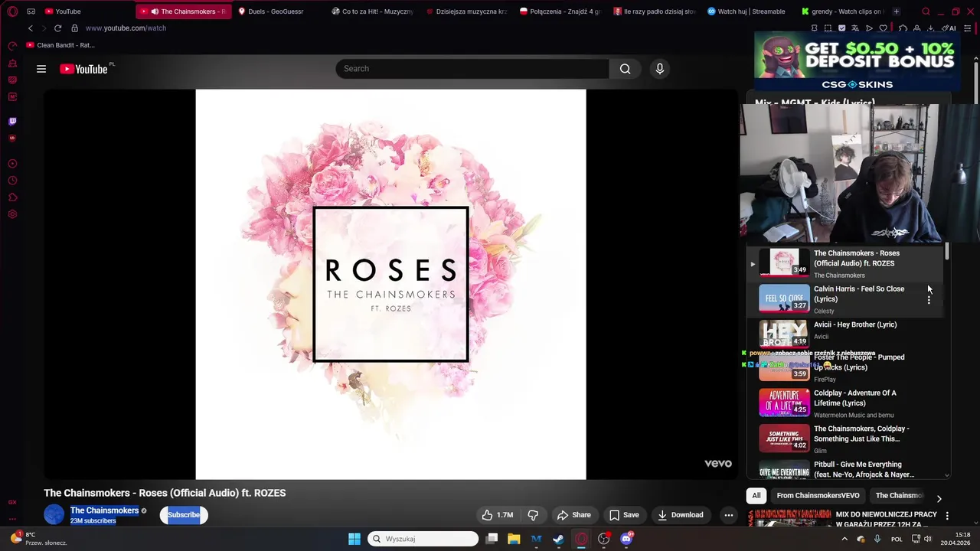The image size is (980, 551).
Task: Open the MIX DO NIEWOLNICZEJ PRACY recommended video
Action: (846, 519)
